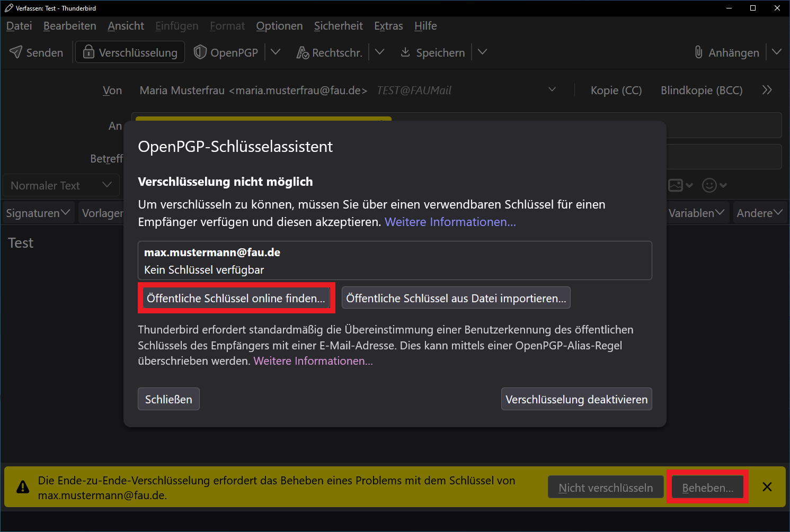The height and width of the screenshot is (532, 790).
Task: Click Verschlüsselung deaktivieren button
Action: pos(576,399)
